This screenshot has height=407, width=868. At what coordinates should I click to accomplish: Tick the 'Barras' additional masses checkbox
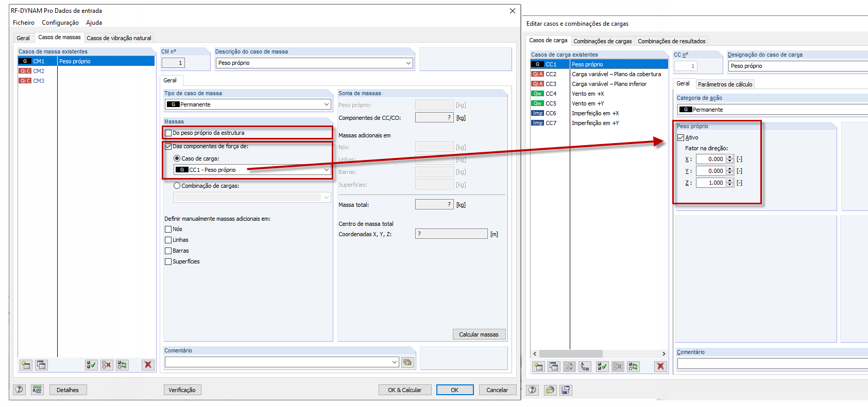click(168, 251)
